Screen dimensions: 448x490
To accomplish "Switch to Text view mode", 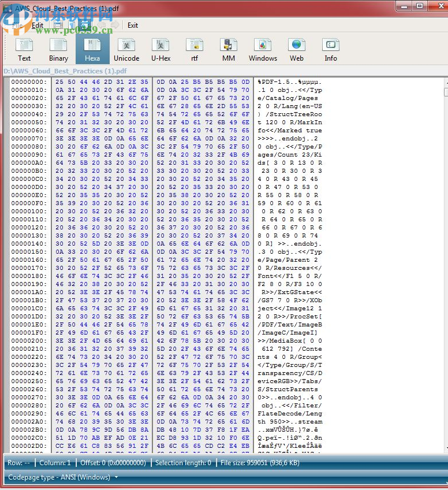I will (24, 50).
